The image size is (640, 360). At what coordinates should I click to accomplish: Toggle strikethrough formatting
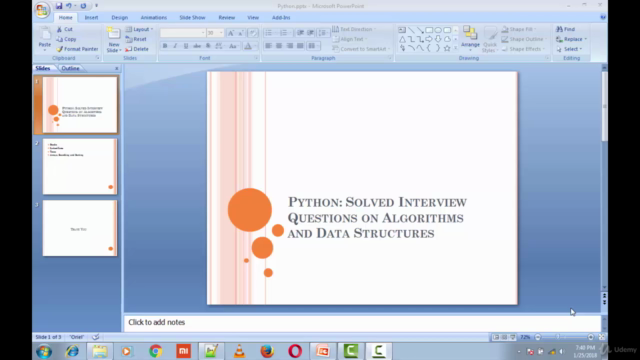[x=197, y=46]
